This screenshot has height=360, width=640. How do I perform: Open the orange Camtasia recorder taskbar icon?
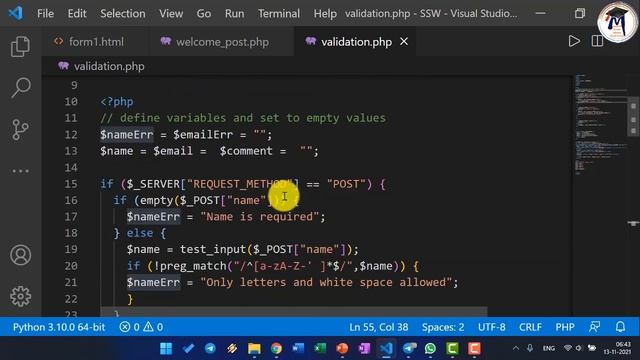click(474, 349)
